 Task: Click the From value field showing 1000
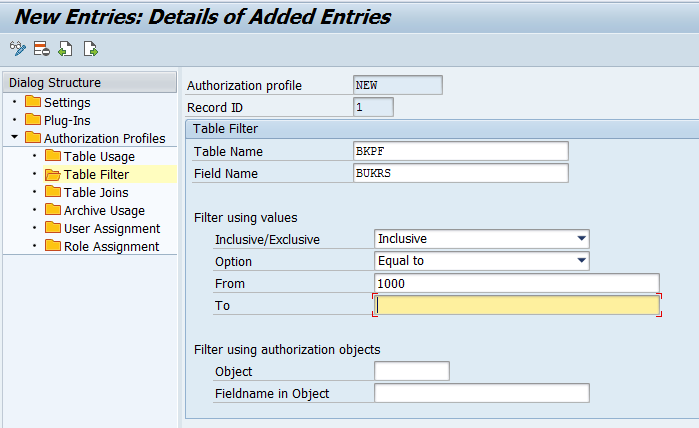click(517, 283)
